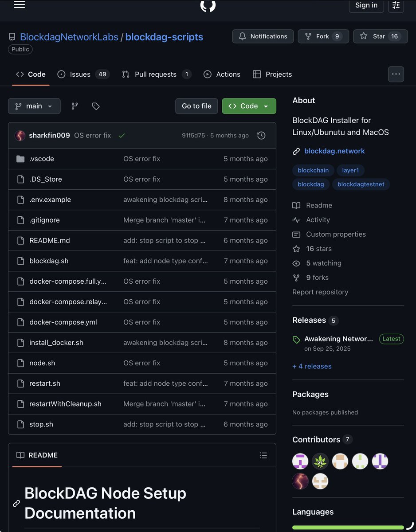416x532 pixels.
Task: Open the README outline list icon
Action: coord(263,455)
